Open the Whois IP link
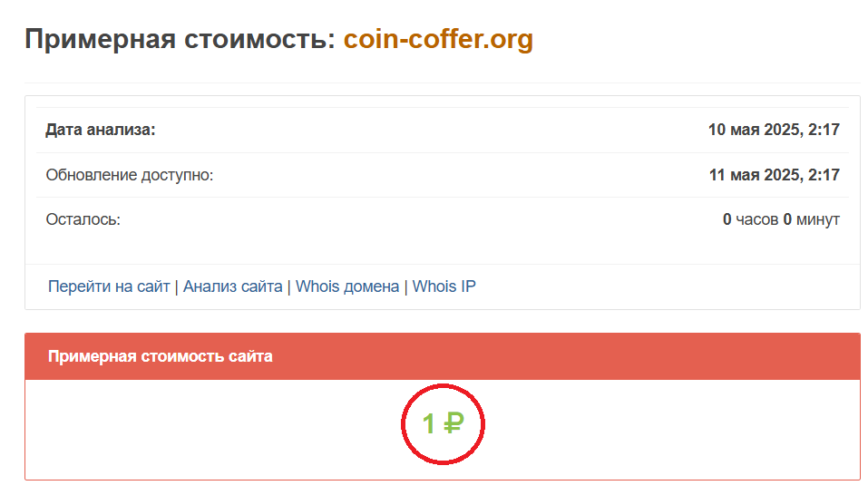Screen dimensions: 868x495 pos(444,286)
